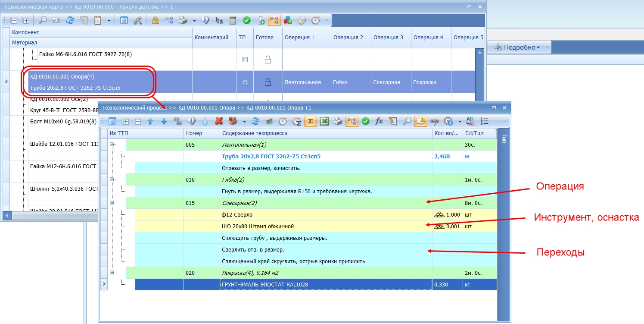
Task: Click the Комментарий column header
Action: click(214, 38)
